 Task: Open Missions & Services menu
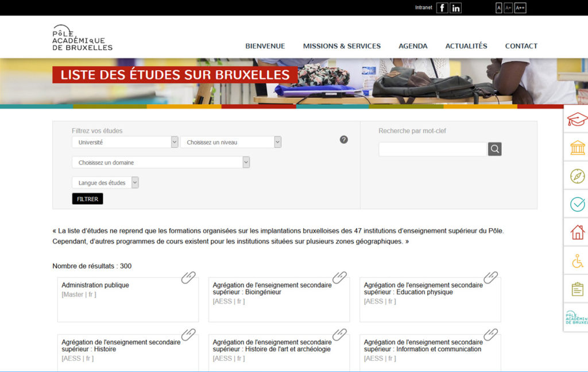[342, 46]
